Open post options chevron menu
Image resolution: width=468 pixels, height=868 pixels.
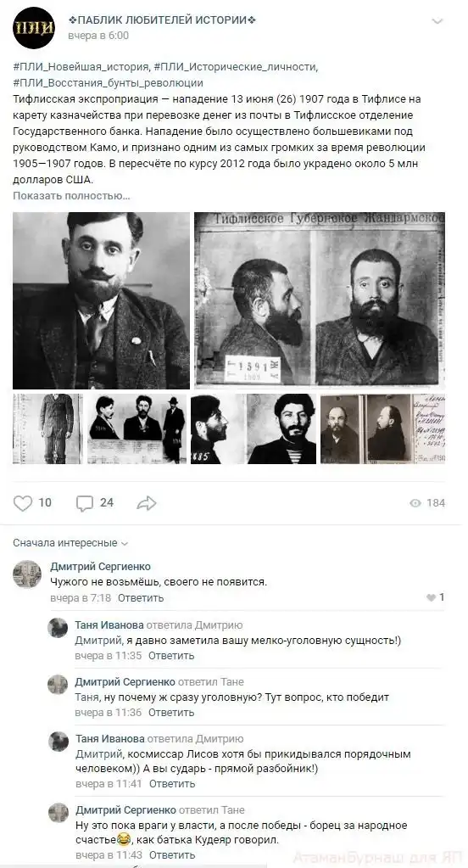437,21
